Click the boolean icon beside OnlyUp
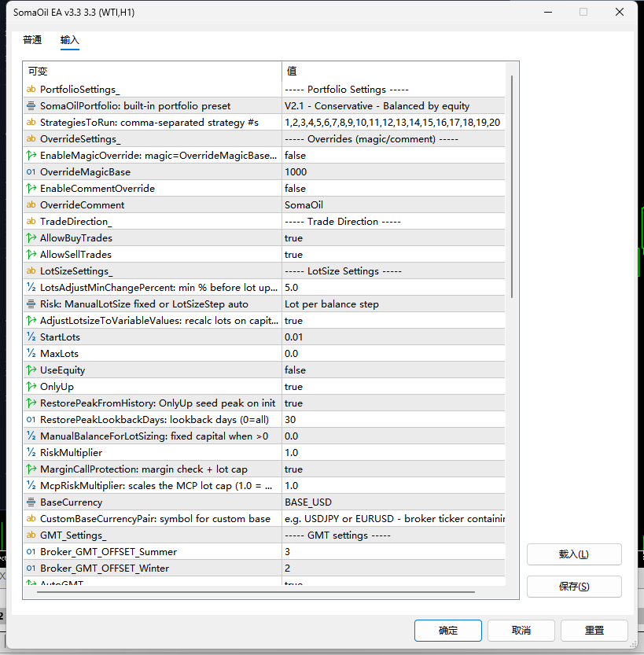The height and width of the screenshot is (655, 644). (x=31, y=386)
